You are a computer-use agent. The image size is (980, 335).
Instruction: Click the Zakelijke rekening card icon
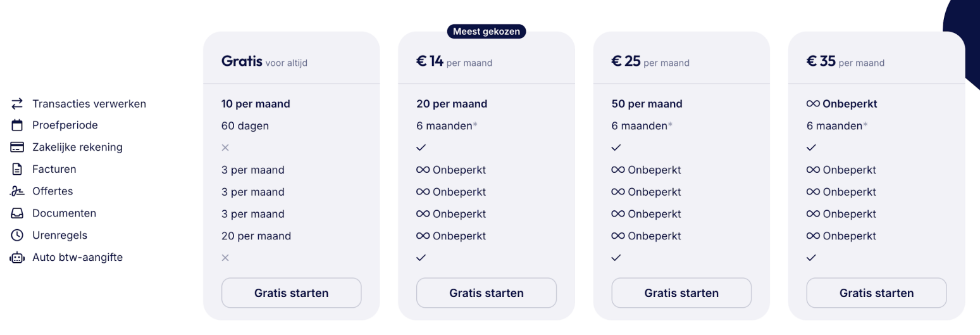(17, 148)
